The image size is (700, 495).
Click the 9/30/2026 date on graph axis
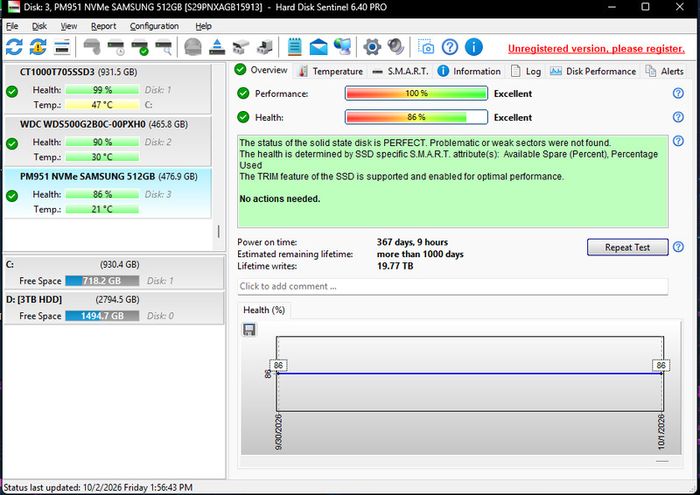tap(279, 432)
